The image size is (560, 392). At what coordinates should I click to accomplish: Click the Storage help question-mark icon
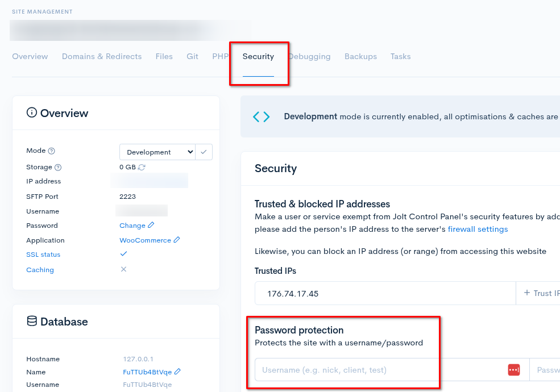coord(58,168)
